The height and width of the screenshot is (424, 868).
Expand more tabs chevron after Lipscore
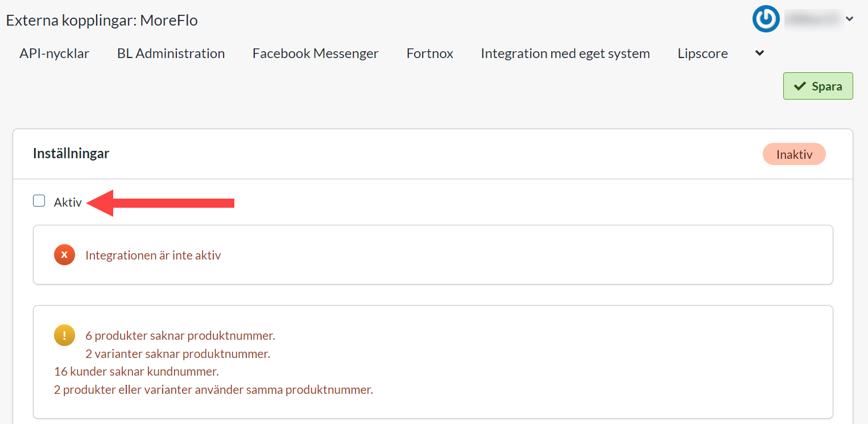coord(759,53)
